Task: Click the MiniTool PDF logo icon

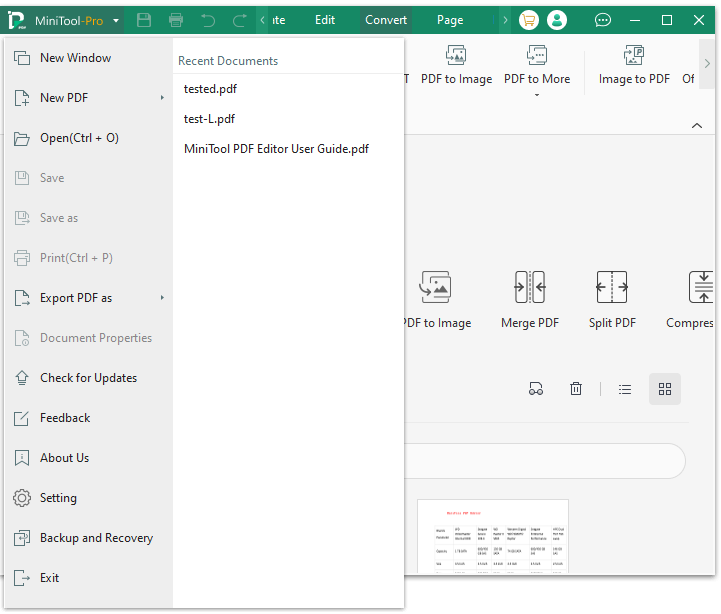Action: (x=17, y=20)
